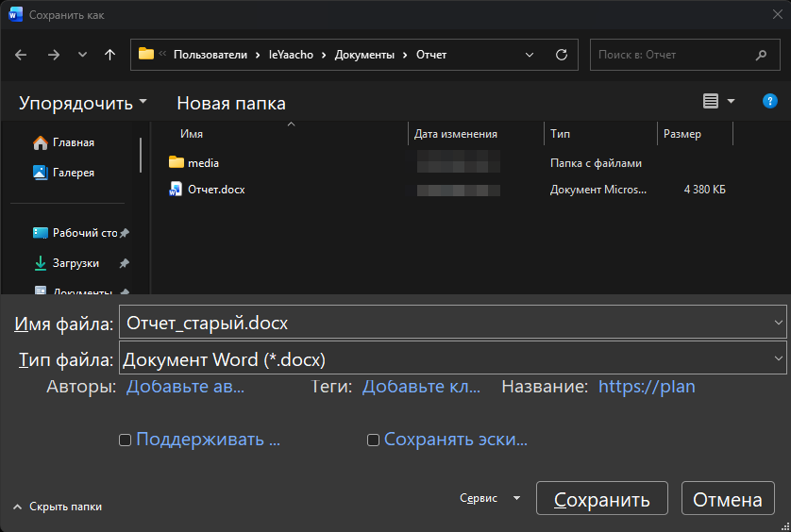This screenshot has height=532, width=791.
Task: Click Отчет in the breadcrumb path
Action: pyautogui.click(x=431, y=55)
